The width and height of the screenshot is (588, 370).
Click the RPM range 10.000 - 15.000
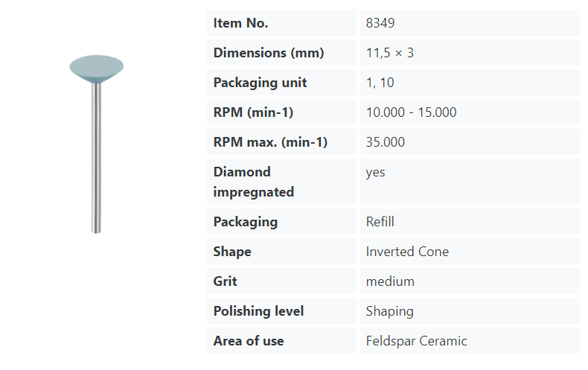tap(411, 112)
